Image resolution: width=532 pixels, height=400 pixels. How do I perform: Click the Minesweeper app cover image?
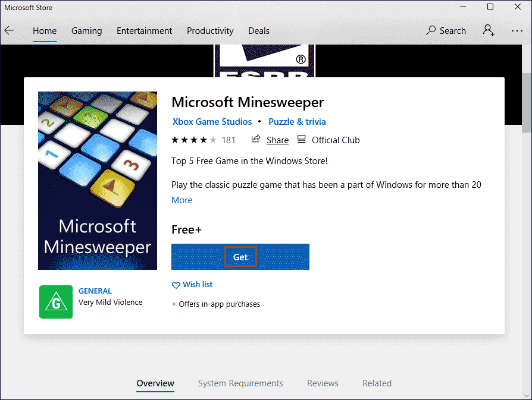98,181
